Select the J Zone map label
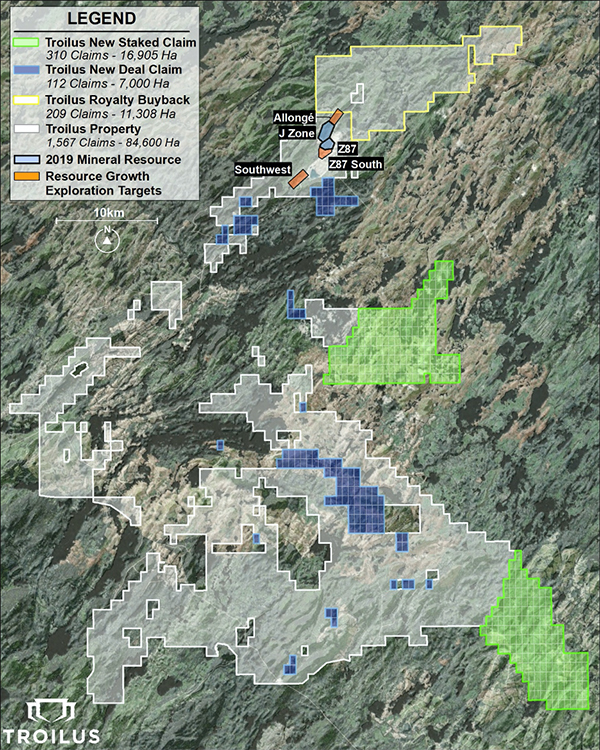This screenshot has width=600, height=750. pyautogui.click(x=297, y=132)
